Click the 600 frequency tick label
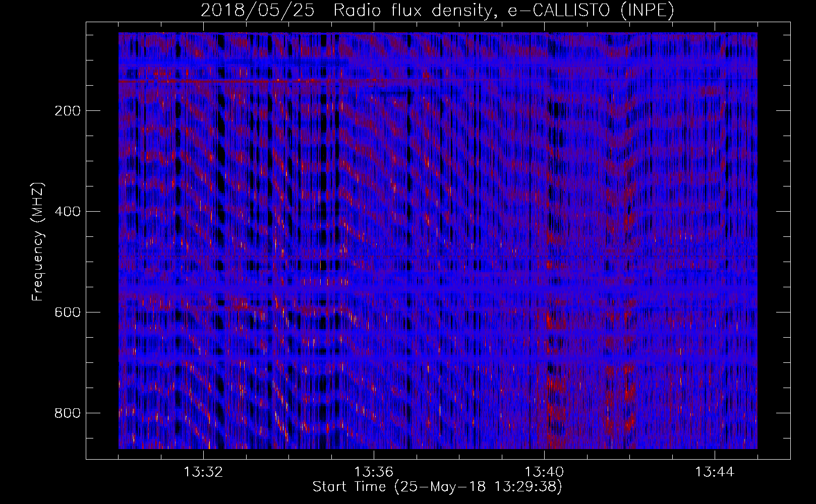The image size is (816, 504). point(67,312)
